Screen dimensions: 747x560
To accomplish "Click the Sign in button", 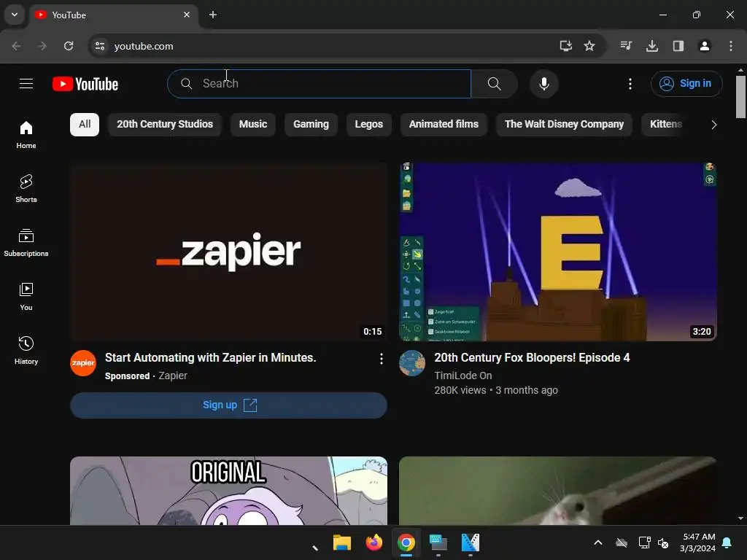I will 686,84.
